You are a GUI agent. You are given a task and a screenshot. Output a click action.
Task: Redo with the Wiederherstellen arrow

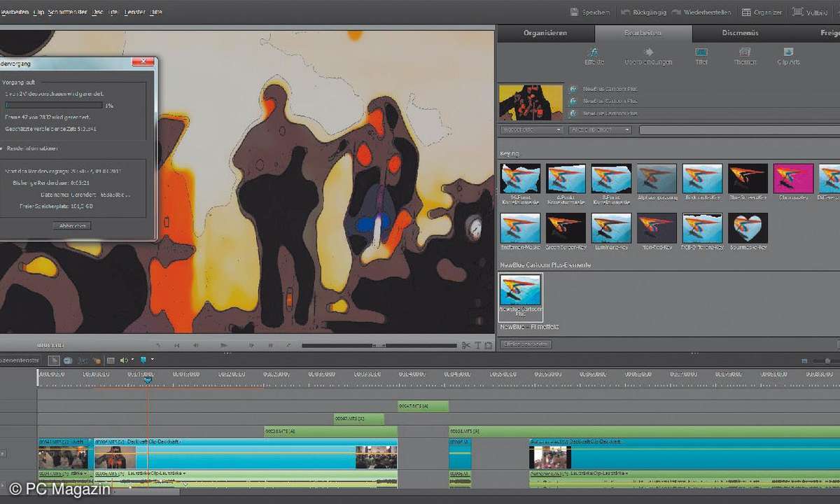676,12
